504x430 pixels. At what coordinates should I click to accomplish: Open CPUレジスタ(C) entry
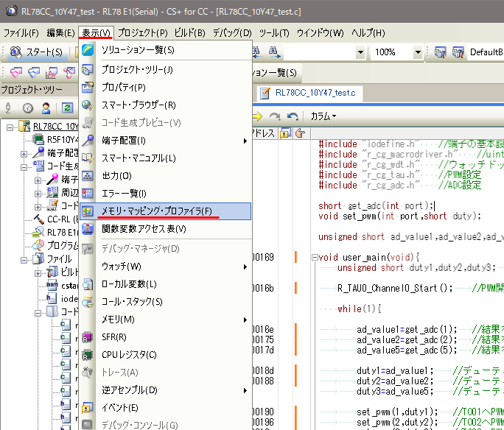click(166, 355)
